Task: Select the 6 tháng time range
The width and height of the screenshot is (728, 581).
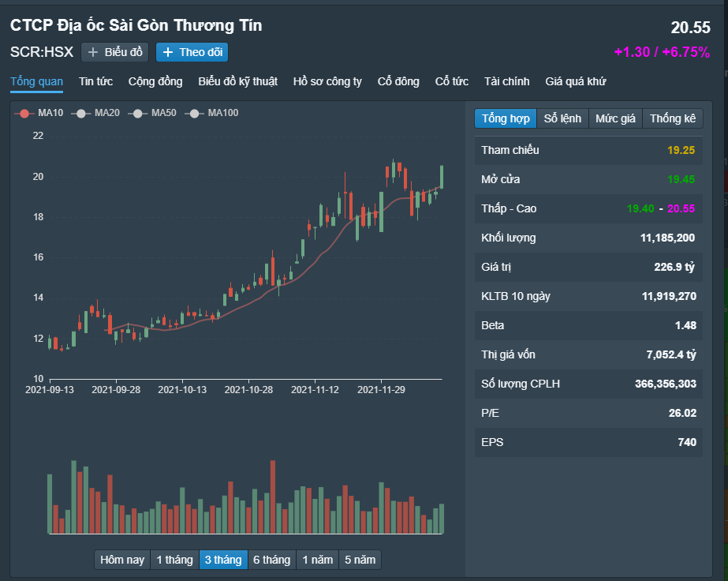Action: tap(271, 560)
